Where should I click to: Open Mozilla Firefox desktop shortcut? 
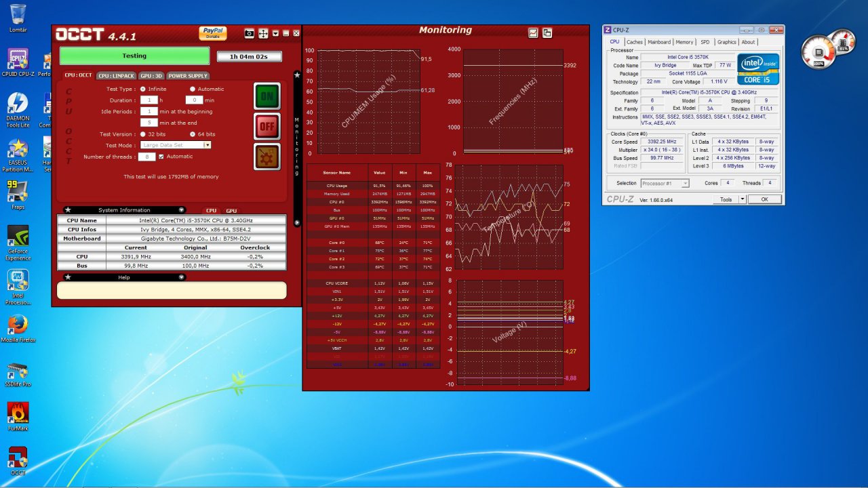(18, 328)
